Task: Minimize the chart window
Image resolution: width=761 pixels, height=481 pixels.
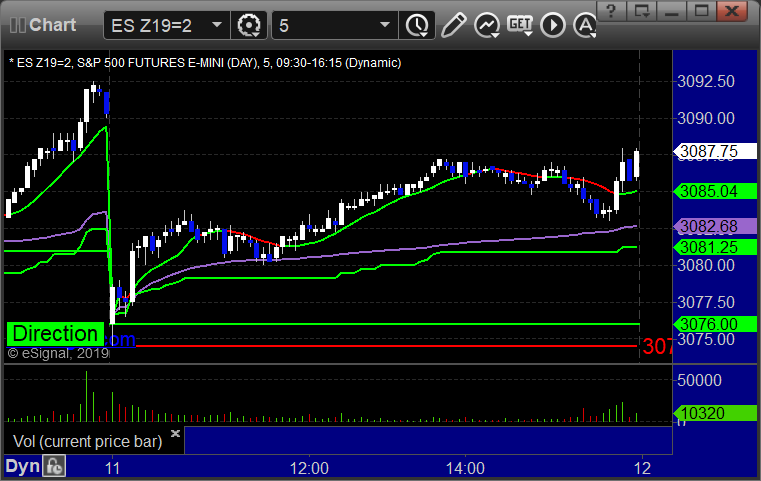Action: click(x=672, y=11)
